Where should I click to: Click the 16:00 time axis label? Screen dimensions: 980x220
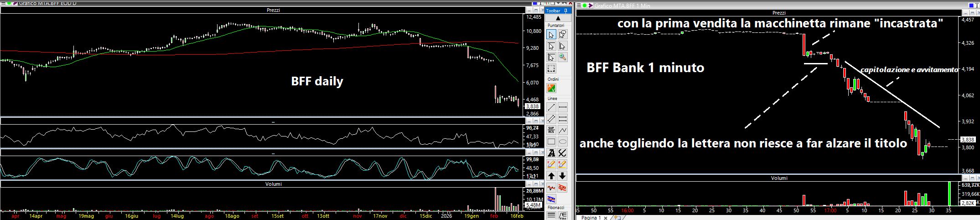click(627, 211)
